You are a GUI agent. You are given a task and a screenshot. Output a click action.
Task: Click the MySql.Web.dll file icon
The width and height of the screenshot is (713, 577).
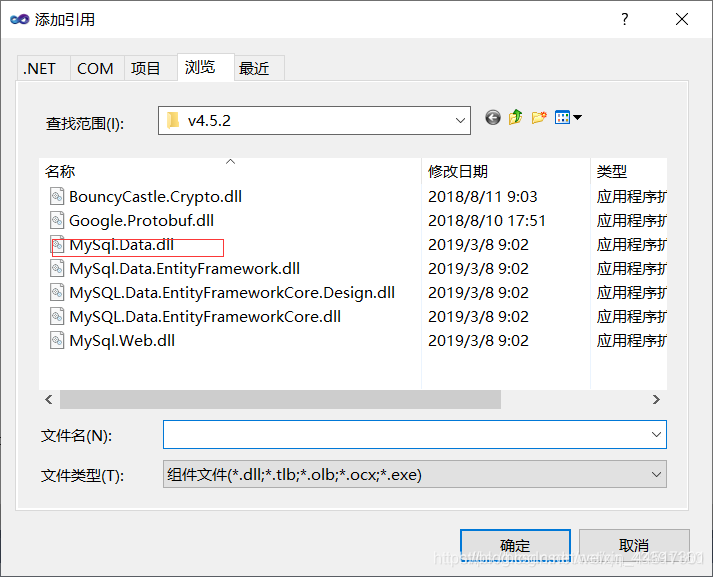(x=57, y=341)
